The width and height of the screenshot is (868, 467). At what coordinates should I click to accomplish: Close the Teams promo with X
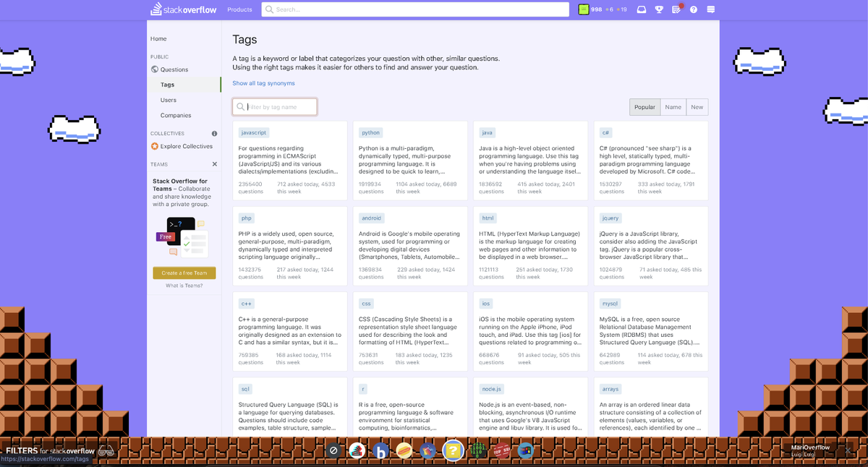214,164
